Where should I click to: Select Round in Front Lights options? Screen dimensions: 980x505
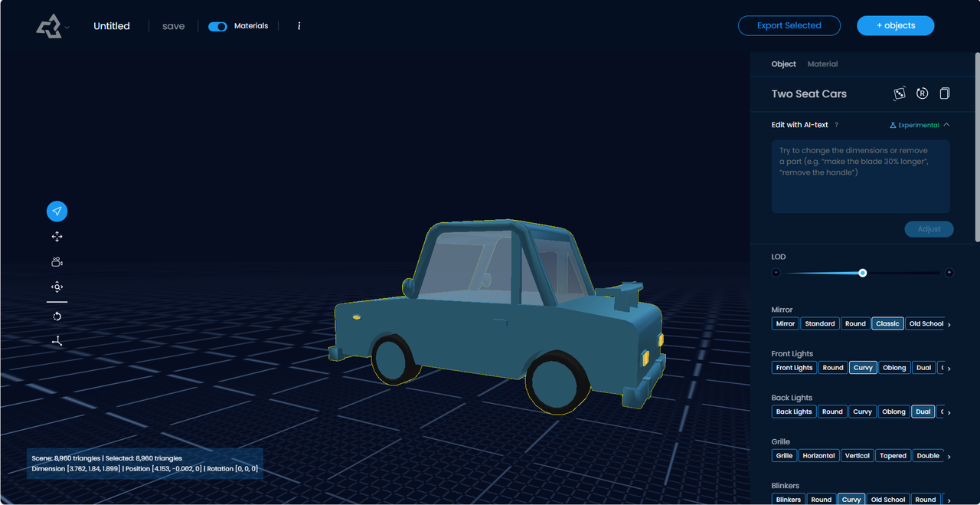(832, 368)
